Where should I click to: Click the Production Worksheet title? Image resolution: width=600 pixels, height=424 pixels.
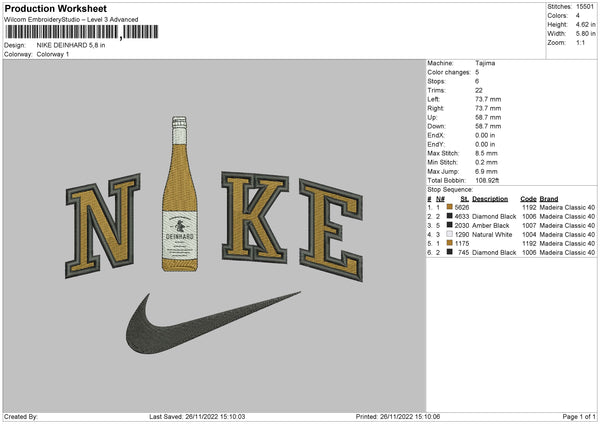click(55, 9)
